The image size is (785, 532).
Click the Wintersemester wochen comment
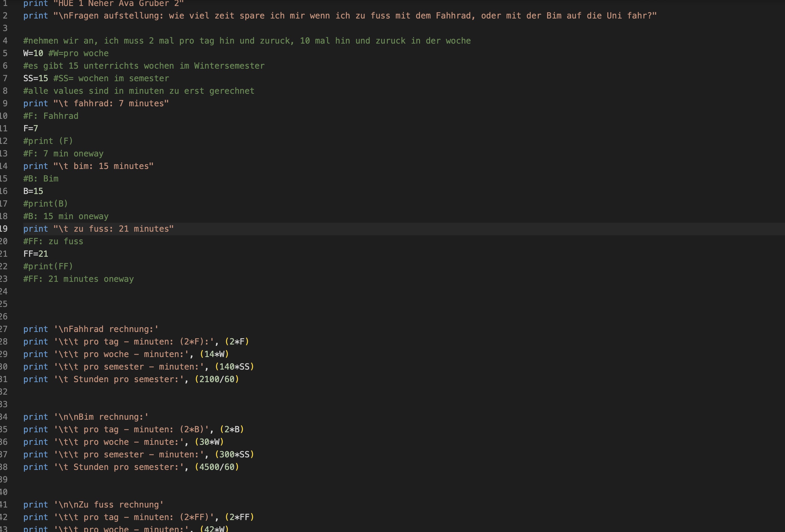point(144,65)
